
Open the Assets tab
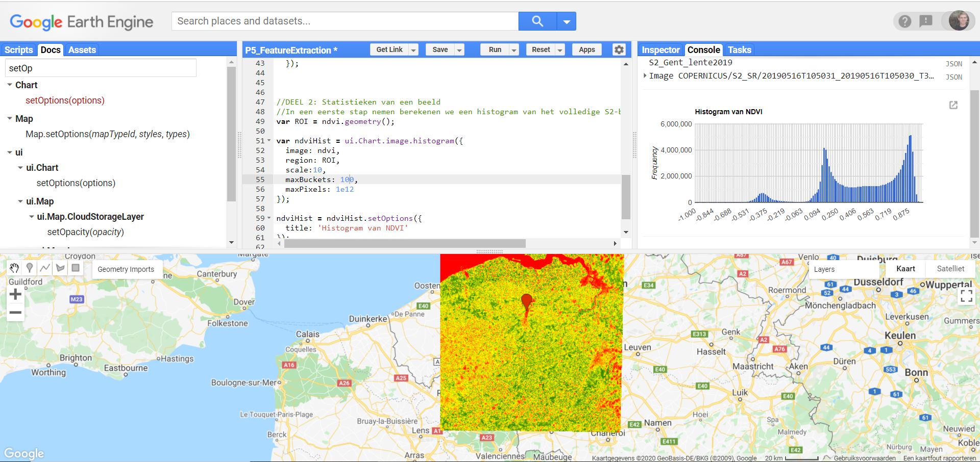[x=82, y=50]
